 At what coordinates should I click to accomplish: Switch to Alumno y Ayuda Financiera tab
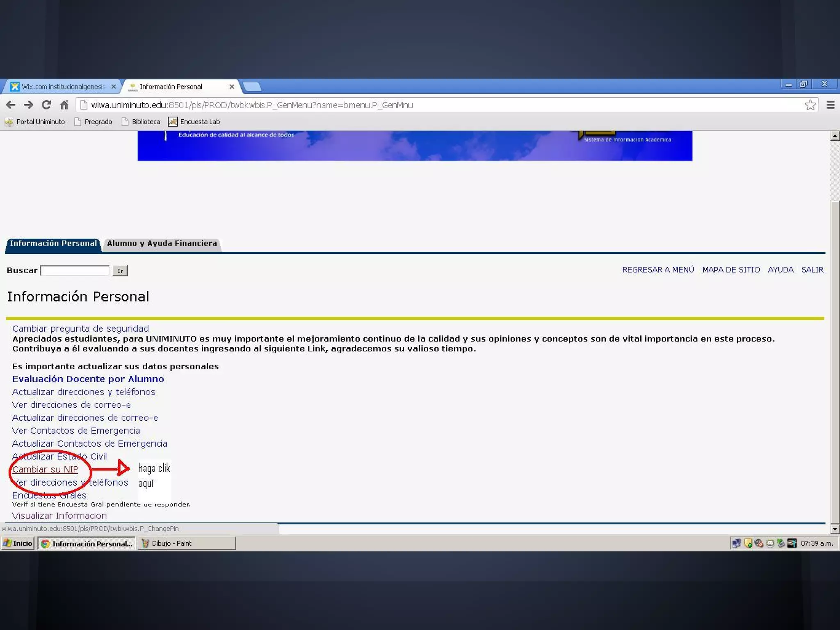click(162, 244)
